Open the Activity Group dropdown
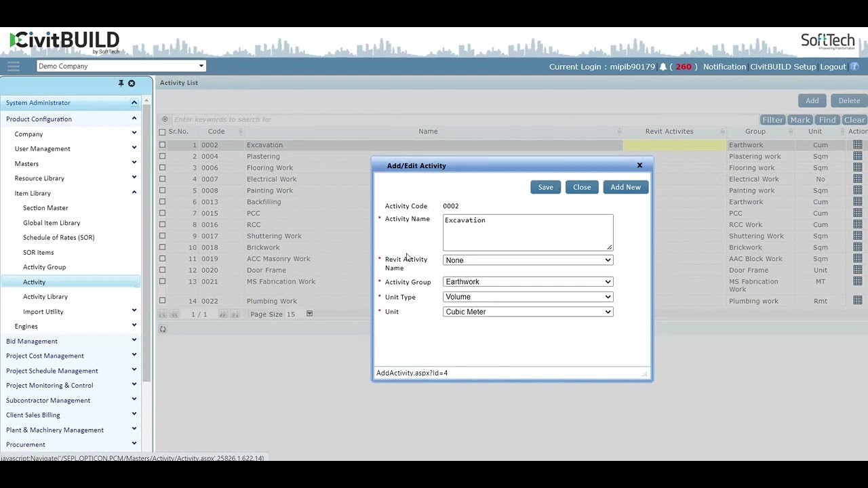The width and height of the screenshot is (868, 488). 528,282
